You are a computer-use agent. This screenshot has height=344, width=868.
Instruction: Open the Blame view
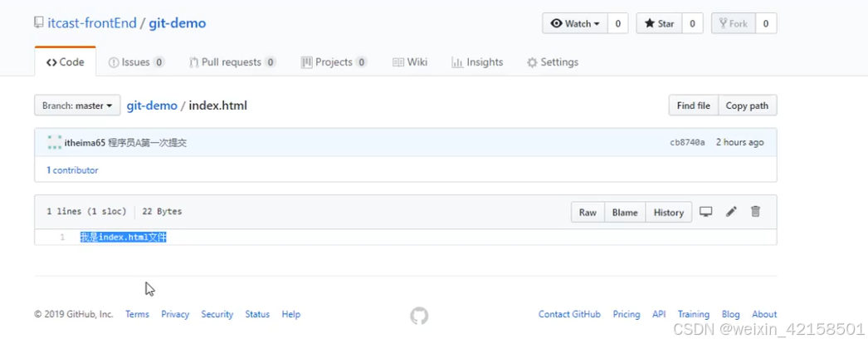tap(625, 212)
